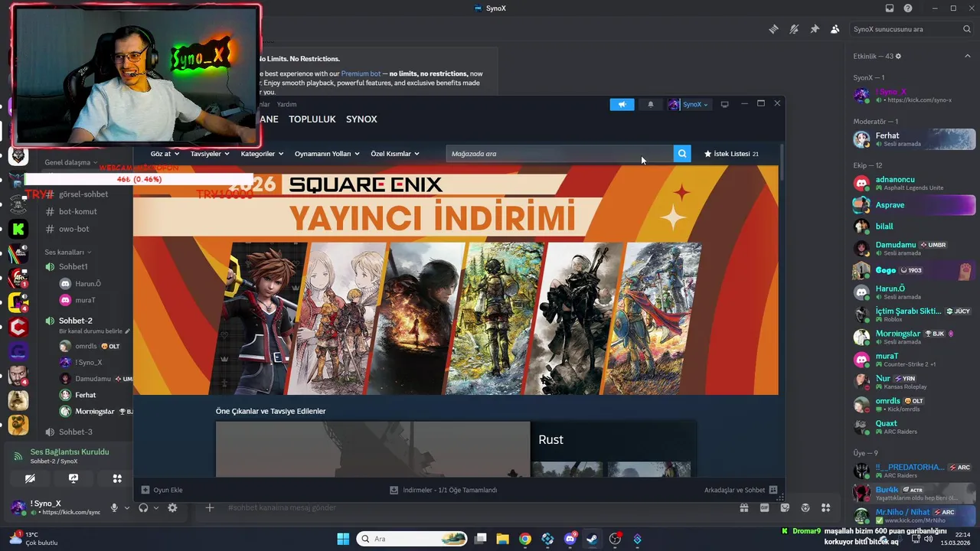Click Premium bot link in Discord message
This screenshot has height=551, width=980.
[x=361, y=73]
